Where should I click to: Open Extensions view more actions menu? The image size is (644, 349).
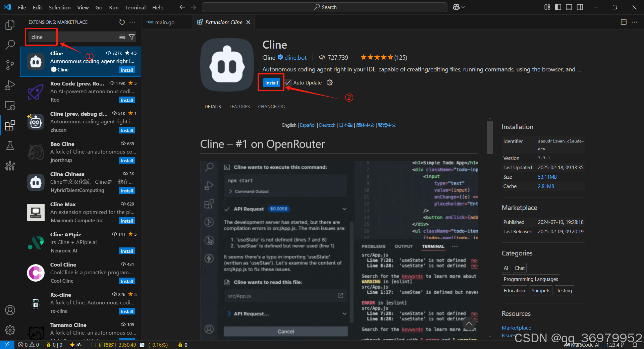pos(132,22)
